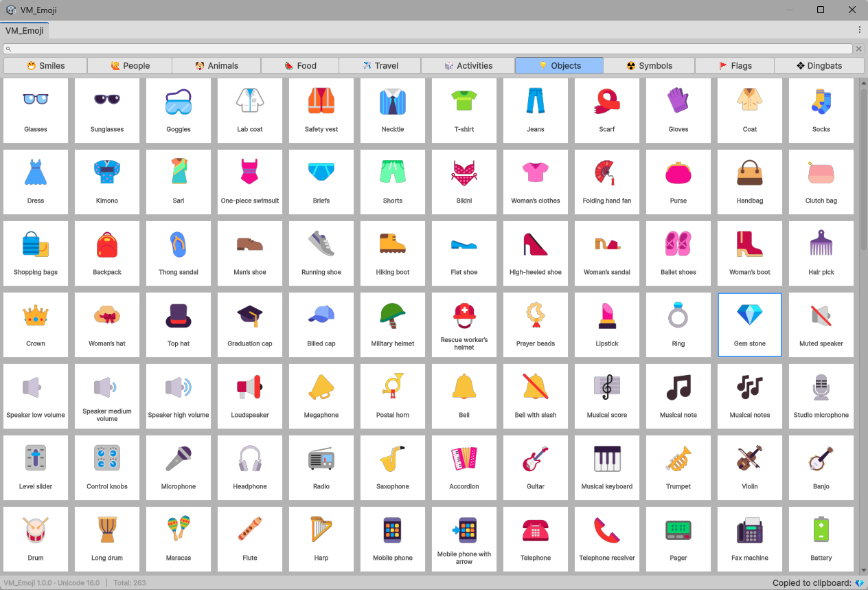Select the Maracas emoji

tap(179, 539)
